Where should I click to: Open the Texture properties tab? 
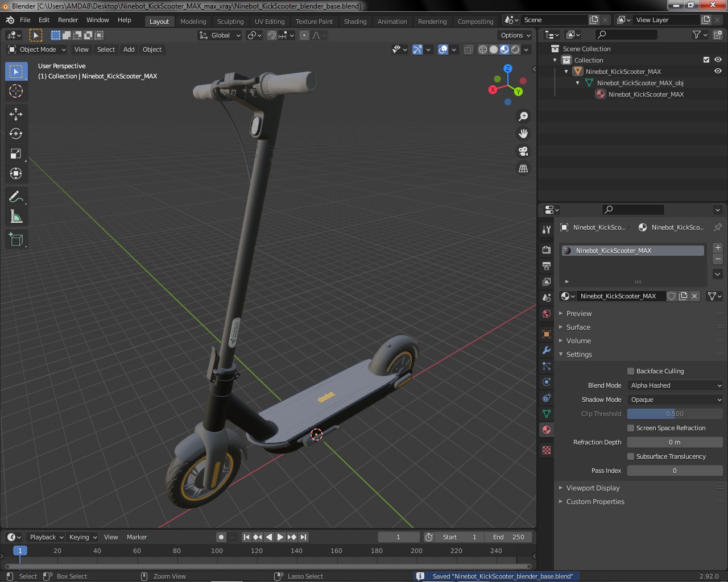(x=547, y=450)
